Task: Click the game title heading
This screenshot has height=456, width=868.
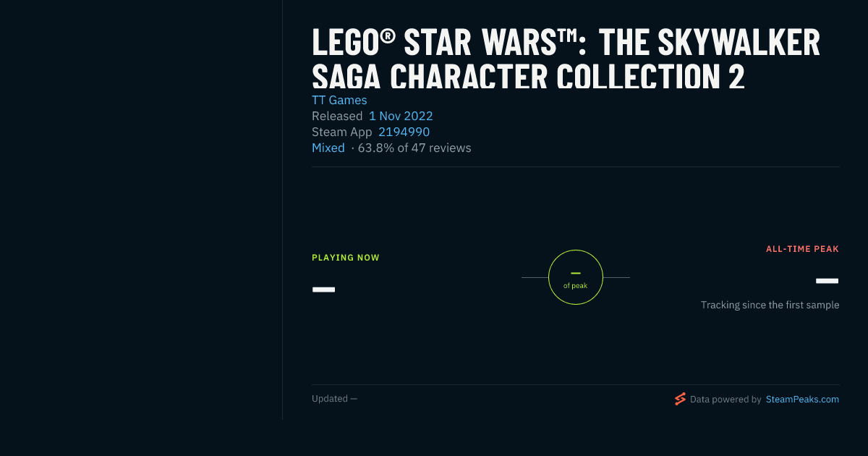Action: pyautogui.click(x=566, y=59)
